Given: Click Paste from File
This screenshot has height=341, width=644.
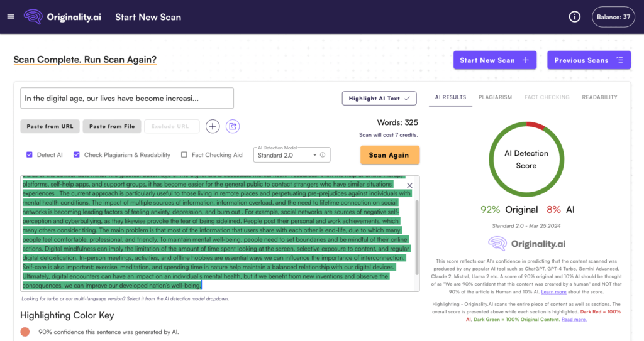Looking at the screenshot, I should click(112, 126).
